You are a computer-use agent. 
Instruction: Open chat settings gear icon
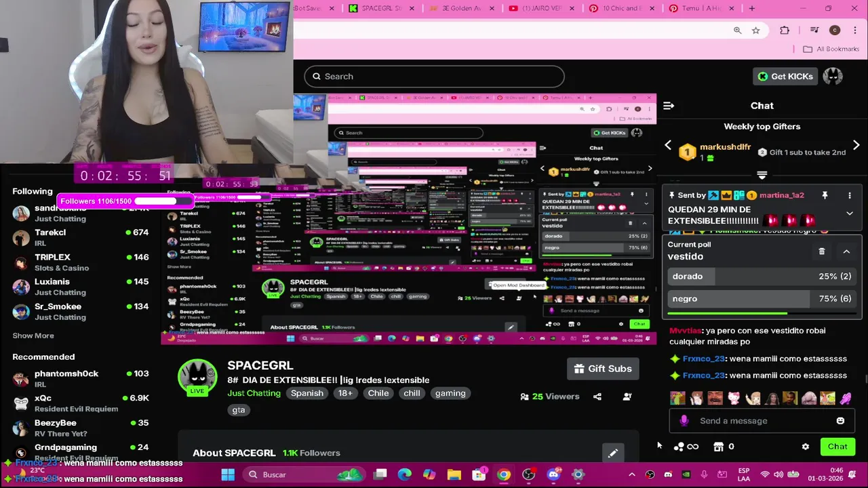point(805,447)
